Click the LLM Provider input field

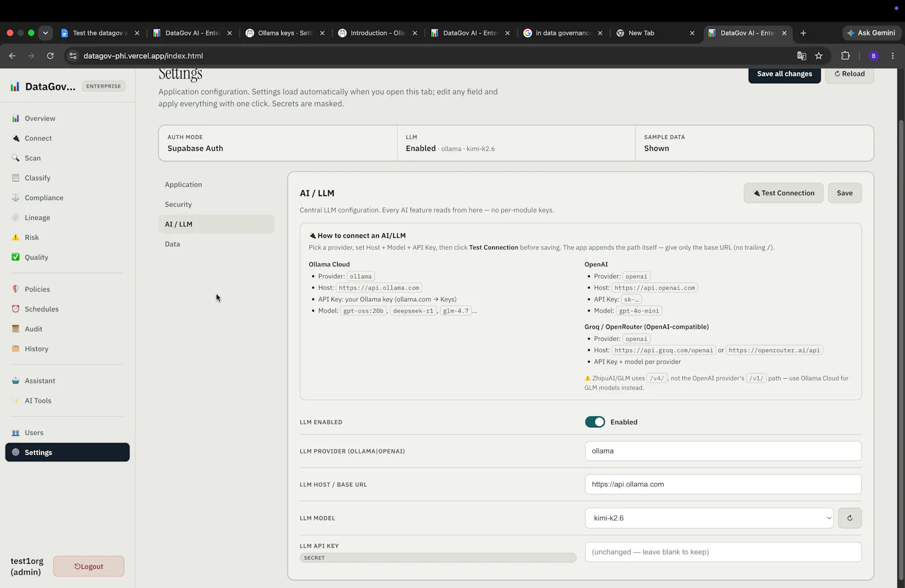(723, 451)
